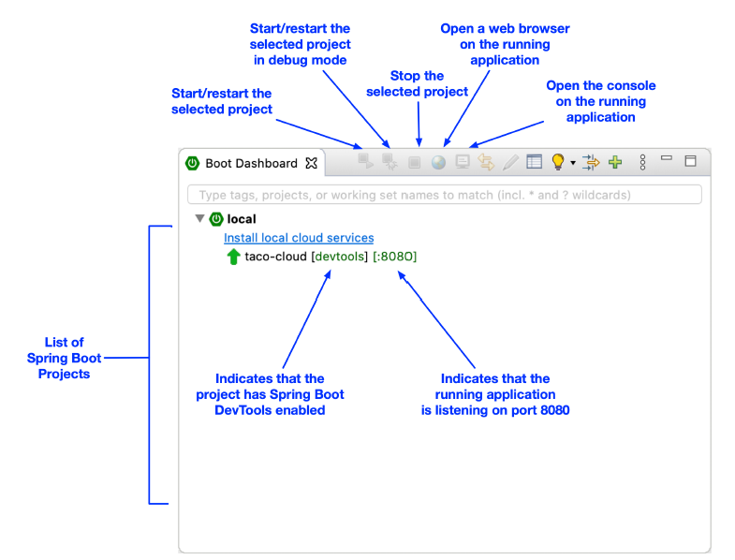
Task: Collapse the local tree node
Action: tap(199, 219)
